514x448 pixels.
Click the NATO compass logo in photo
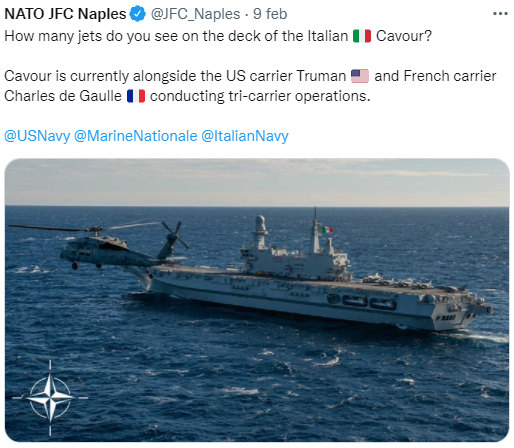pos(50,397)
